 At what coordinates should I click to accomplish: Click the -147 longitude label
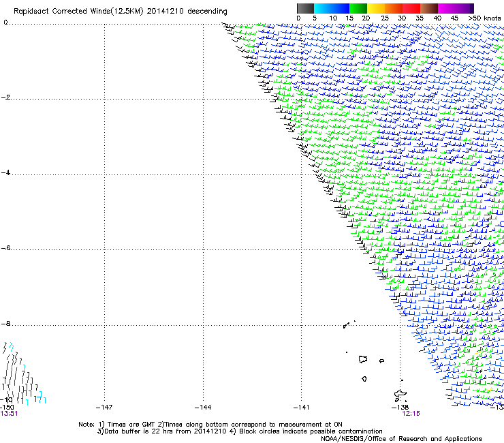pyautogui.click(x=104, y=408)
